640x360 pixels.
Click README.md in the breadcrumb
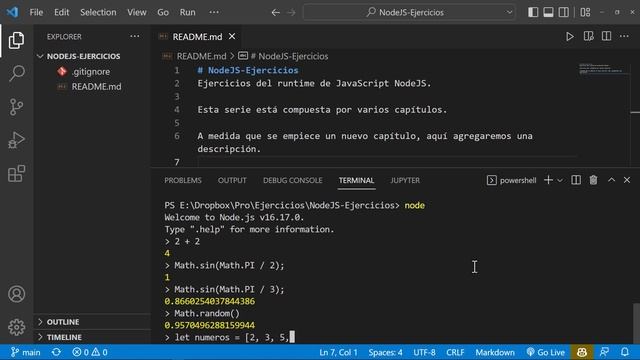pyautogui.click(x=201, y=56)
